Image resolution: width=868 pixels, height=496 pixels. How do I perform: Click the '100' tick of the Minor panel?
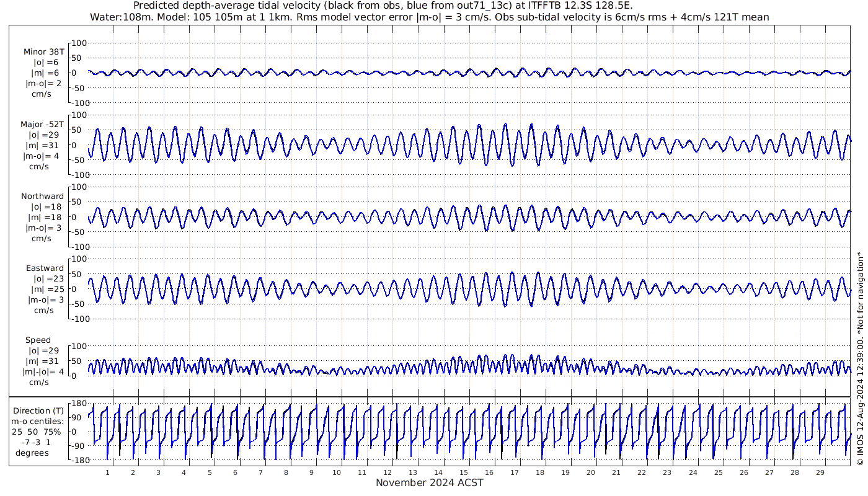coord(80,43)
